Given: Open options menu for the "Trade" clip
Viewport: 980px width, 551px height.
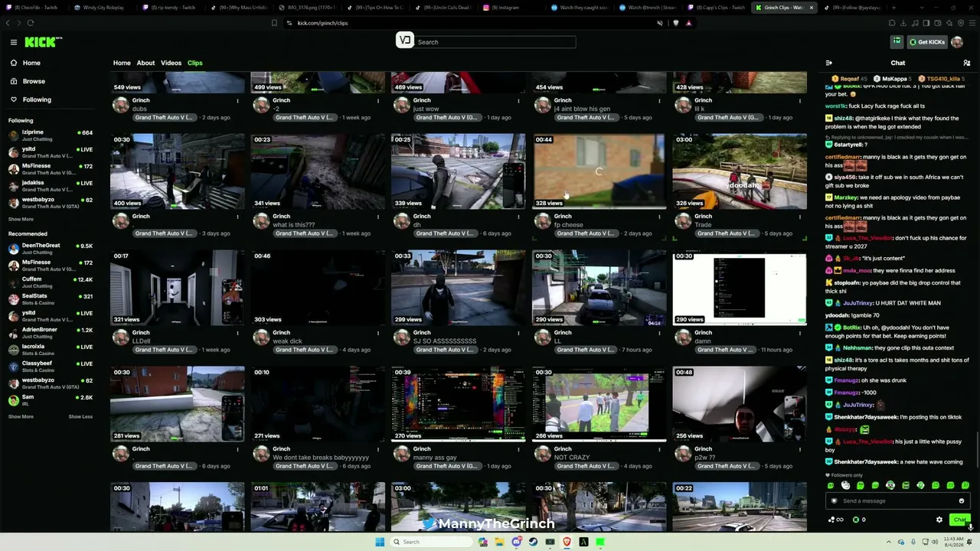Looking at the screenshot, I should coord(800,217).
